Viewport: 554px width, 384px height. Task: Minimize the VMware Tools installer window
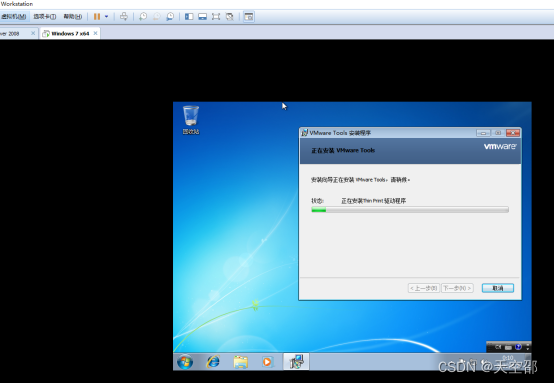(483, 133)
